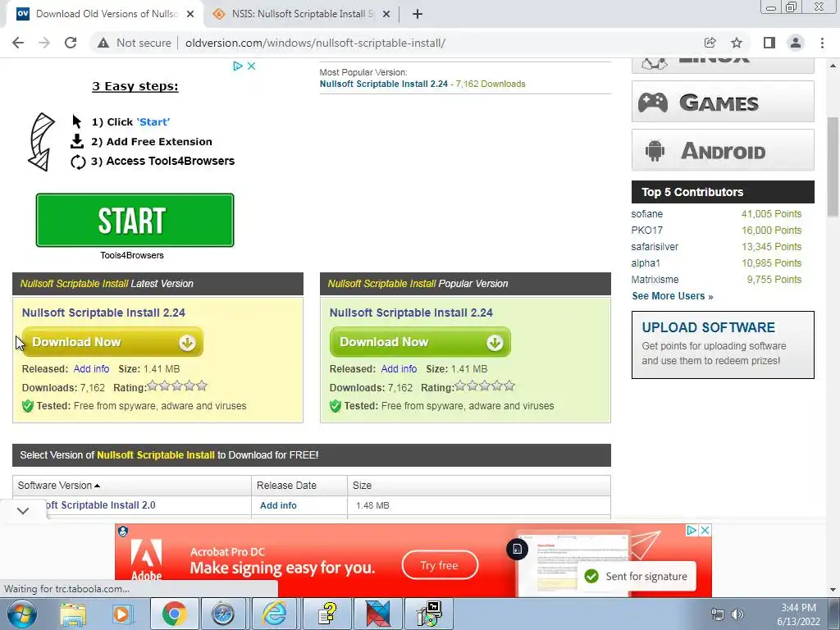Screen dimensions: 840x630
Task: Switch to the NSIS Nullsoft Scriptable Install tab
Action: [x=302, y=14]
